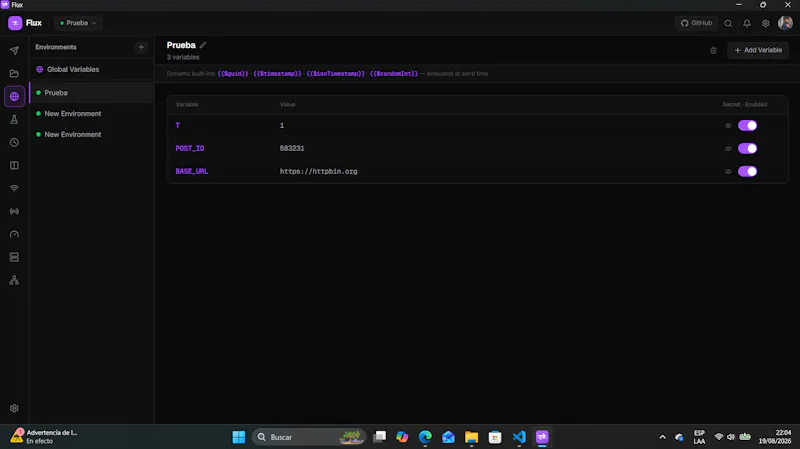Click the trash icon to delete environment
The image size is (800, 449).
pyautogui.click(x=713, y=51)
